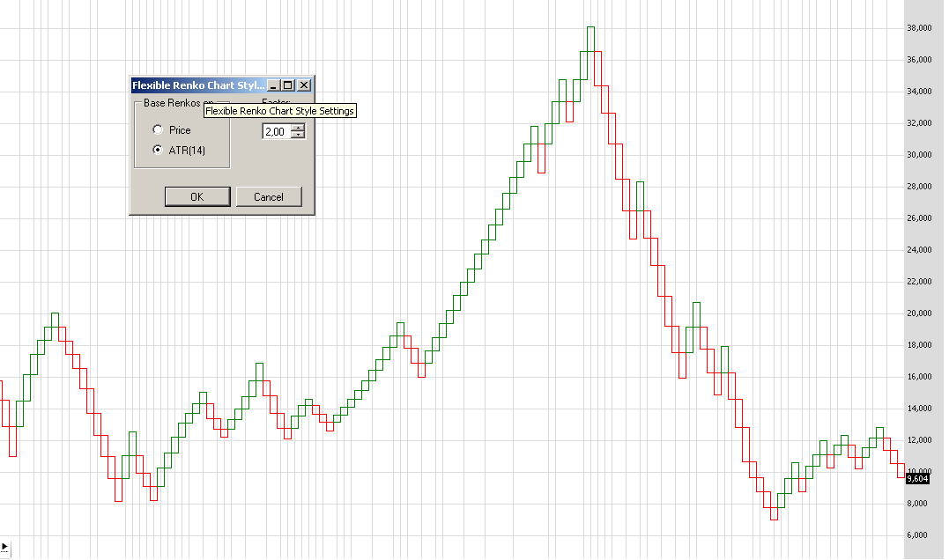Click the 38,000 label on the price axis

(x=921, y=27)
